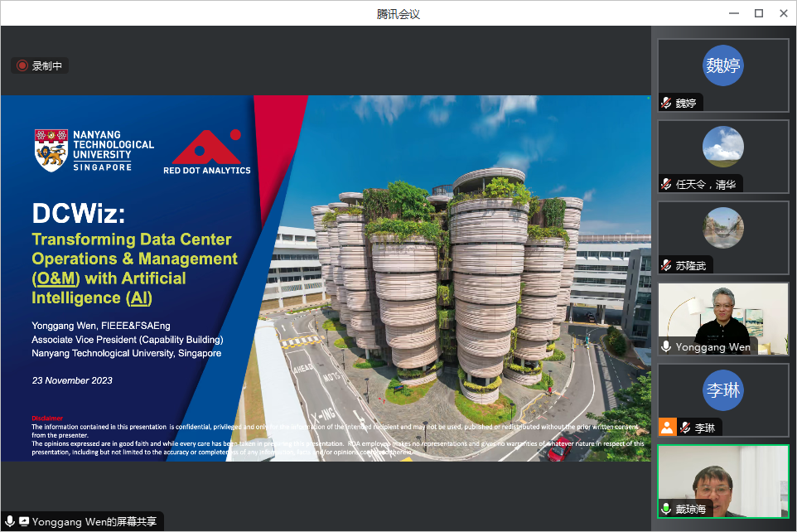Image resolution: width=797 pixels, height=532 pixels.
Task: Click the 'Yonggang Wen, FIEEE&FSAEng' line
Action: coord(101,326)
